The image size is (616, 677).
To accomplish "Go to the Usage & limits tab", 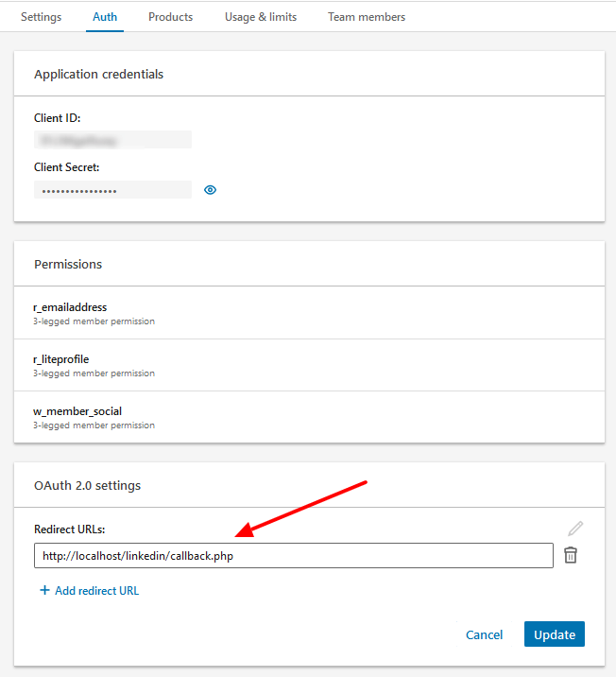I will pos(260,17).
